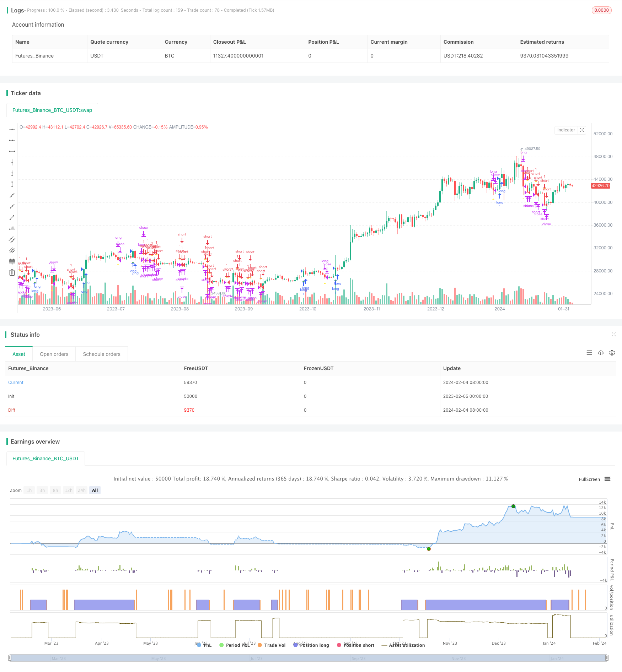Image resolution: width=622 pixels, height=672 pixels.
Task: Click the Init FreeUSDT value 50000
Action: (191, 396)
